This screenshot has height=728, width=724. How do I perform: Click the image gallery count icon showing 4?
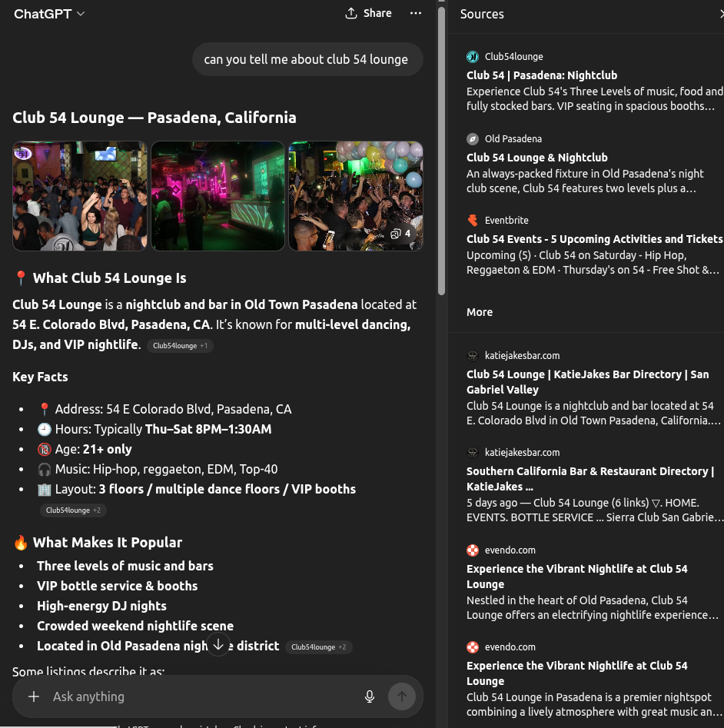(x=400, y=234)
